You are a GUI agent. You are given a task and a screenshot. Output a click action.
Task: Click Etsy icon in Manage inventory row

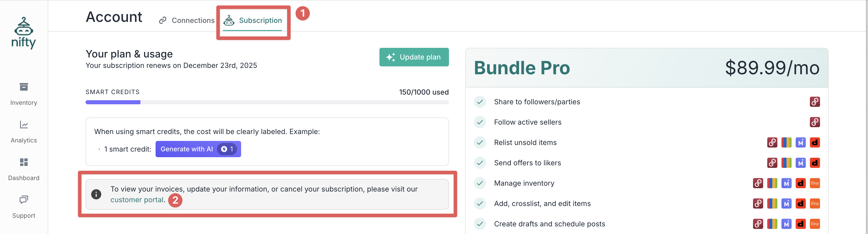click(x=814, y=183)
